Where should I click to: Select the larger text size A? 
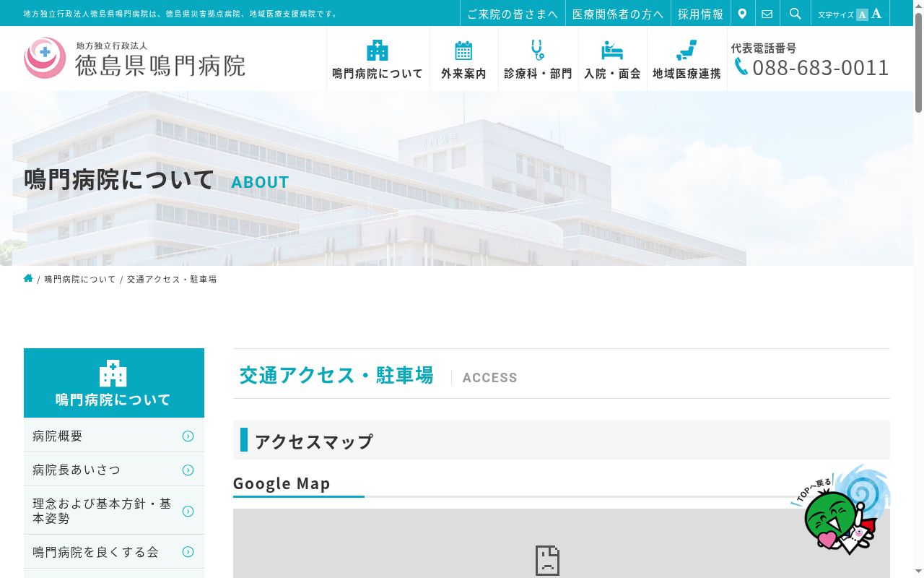pyautogui.click(x=876, y=14)
